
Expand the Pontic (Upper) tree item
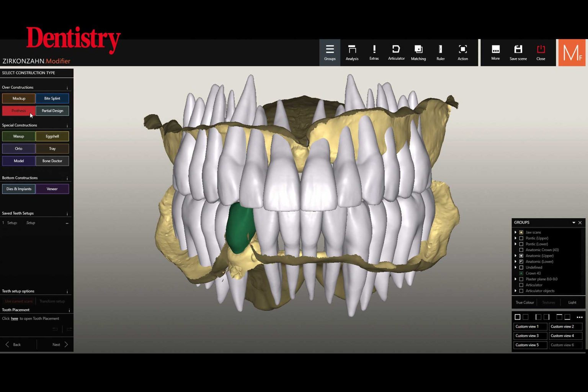coord(516,238)
